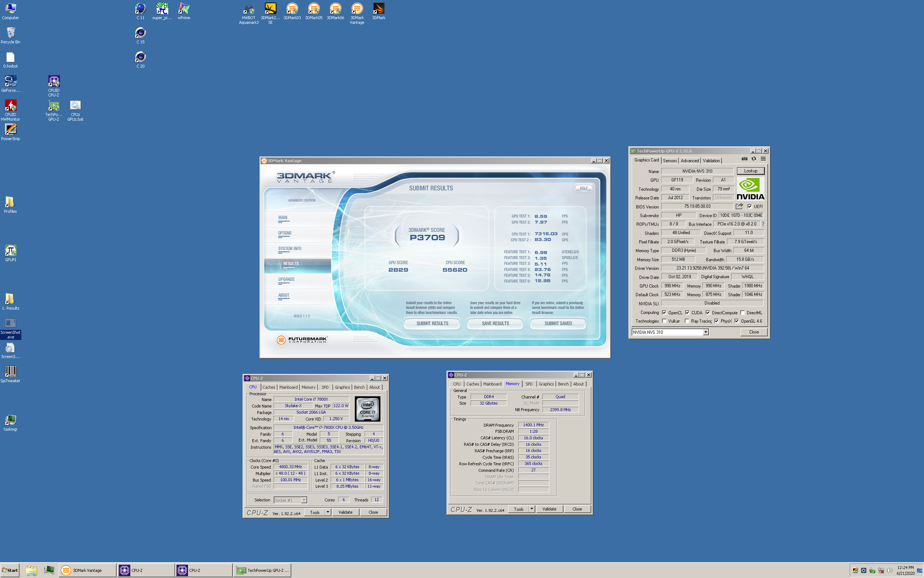
Task: Open the C 15 Cinebench shortcut
Action: 140,35
